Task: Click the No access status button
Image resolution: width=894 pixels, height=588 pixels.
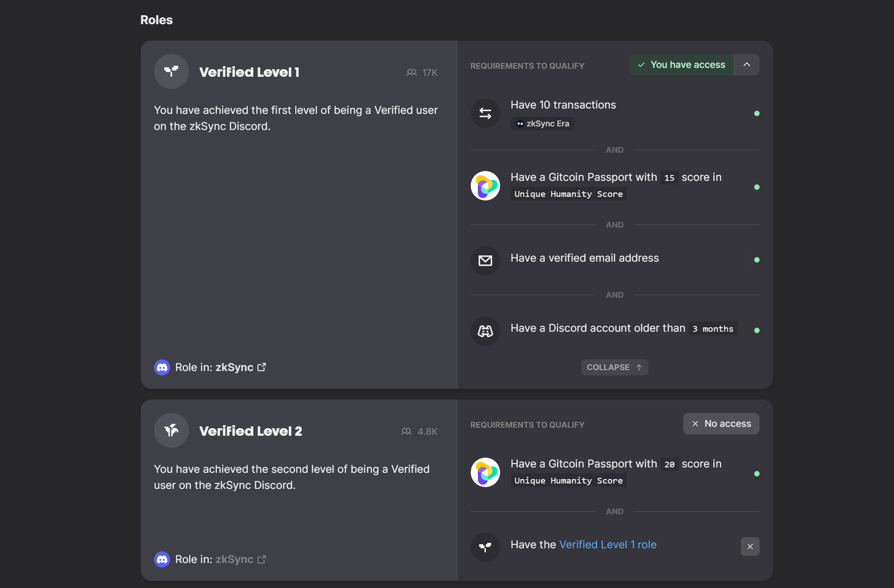Action: 721,424
